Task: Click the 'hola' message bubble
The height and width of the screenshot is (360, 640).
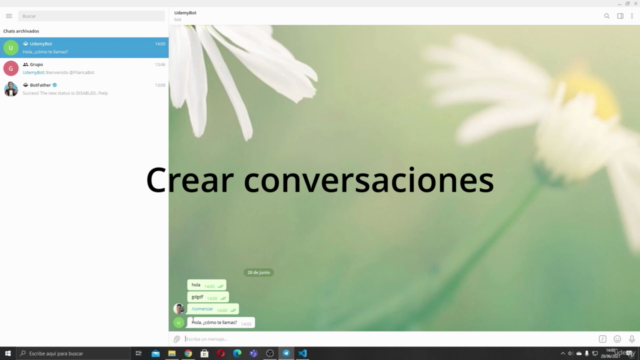Action: click(207, 285)
